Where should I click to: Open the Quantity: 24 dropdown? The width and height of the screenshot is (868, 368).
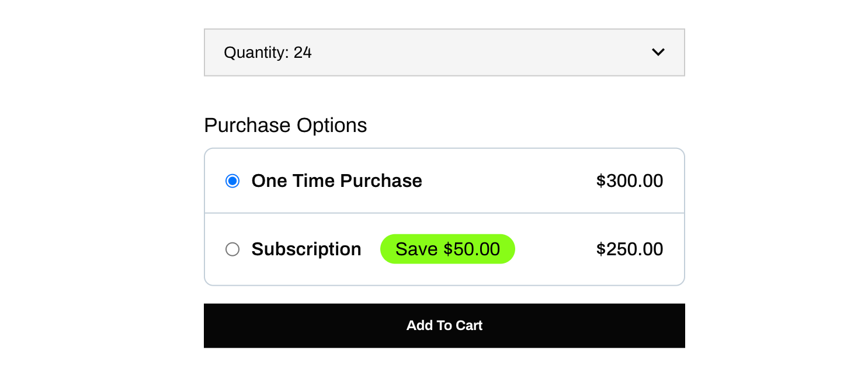[x=444, y=53]
